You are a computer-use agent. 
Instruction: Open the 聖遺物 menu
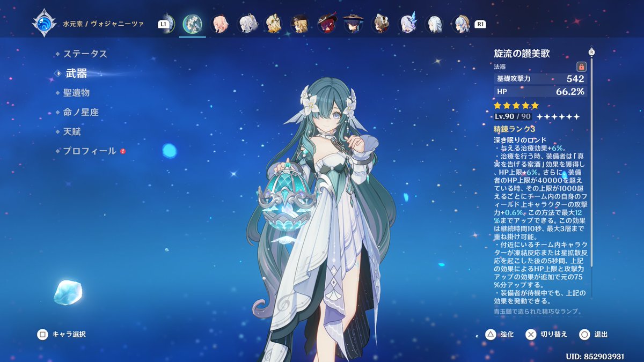click(76, 93)
